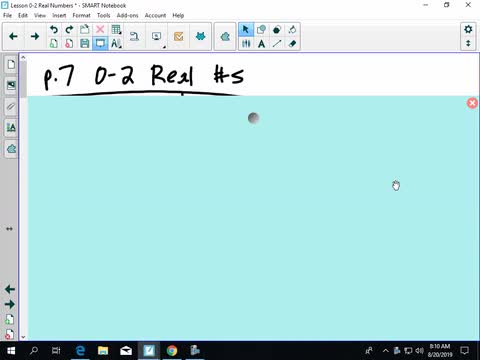Open toolbar settings gear

(x=468, y=29)
